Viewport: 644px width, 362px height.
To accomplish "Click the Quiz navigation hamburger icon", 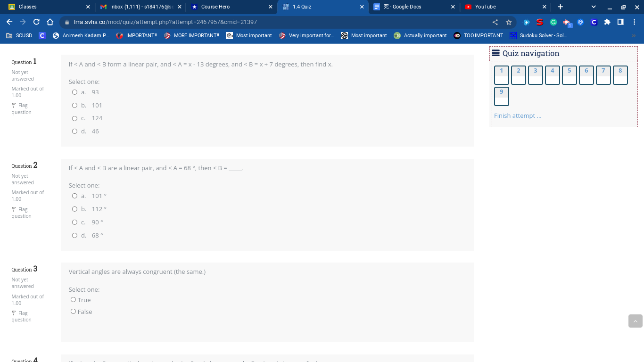I will [496, 53].
